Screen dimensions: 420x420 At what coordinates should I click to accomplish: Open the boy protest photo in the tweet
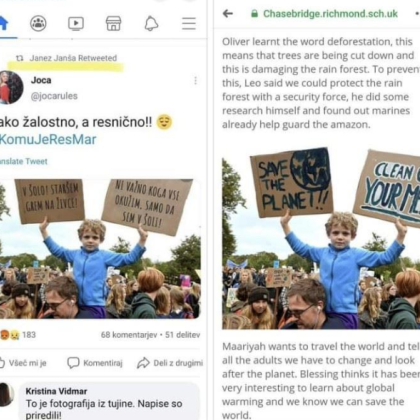point(100,249)
